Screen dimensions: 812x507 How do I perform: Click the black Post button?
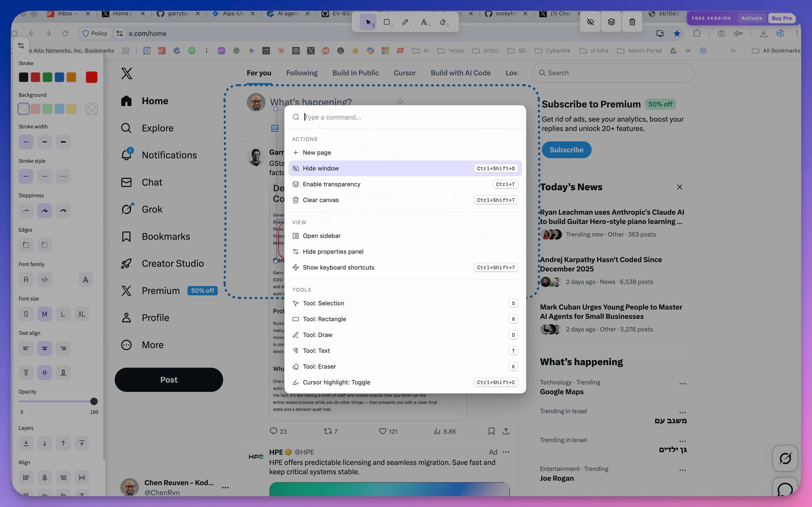pos(169,380)
